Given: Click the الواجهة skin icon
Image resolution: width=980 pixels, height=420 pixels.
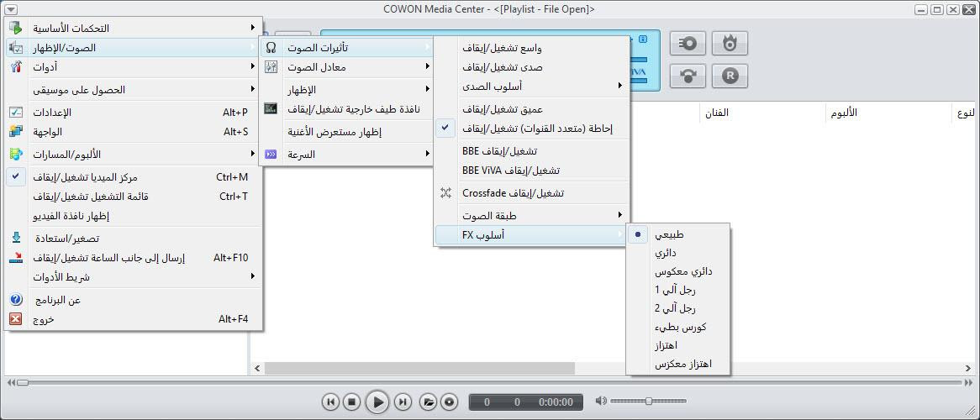Looking at the screenshot, I should (16, 131).
